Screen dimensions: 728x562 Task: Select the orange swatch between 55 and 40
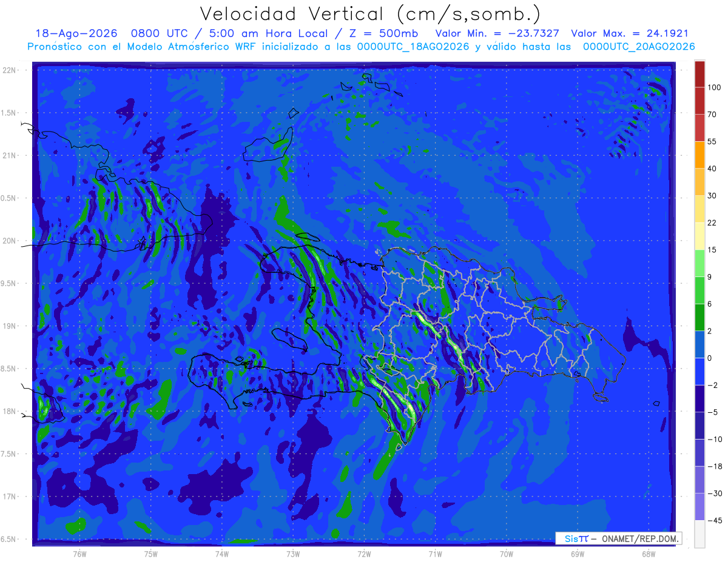click(699, 155)
